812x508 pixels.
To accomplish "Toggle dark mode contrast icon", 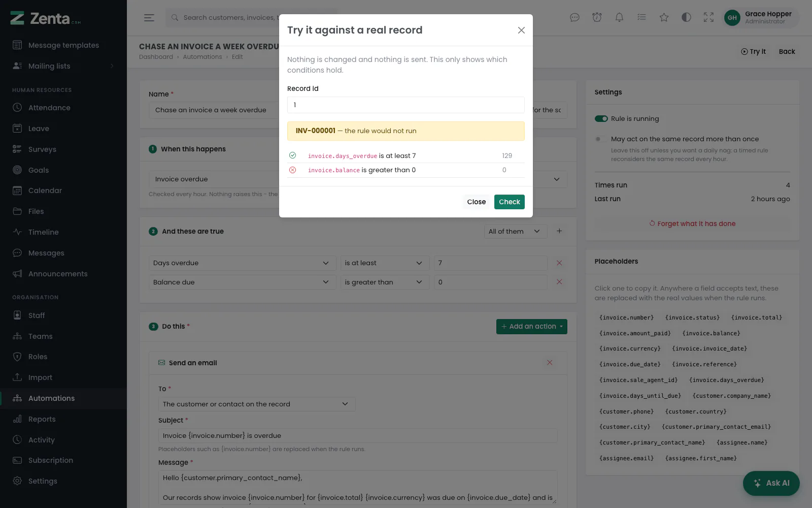I will coord(686,18).
